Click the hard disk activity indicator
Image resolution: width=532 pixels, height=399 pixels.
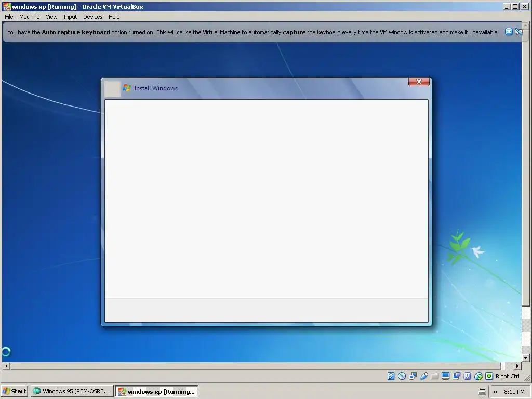(391, 376)
